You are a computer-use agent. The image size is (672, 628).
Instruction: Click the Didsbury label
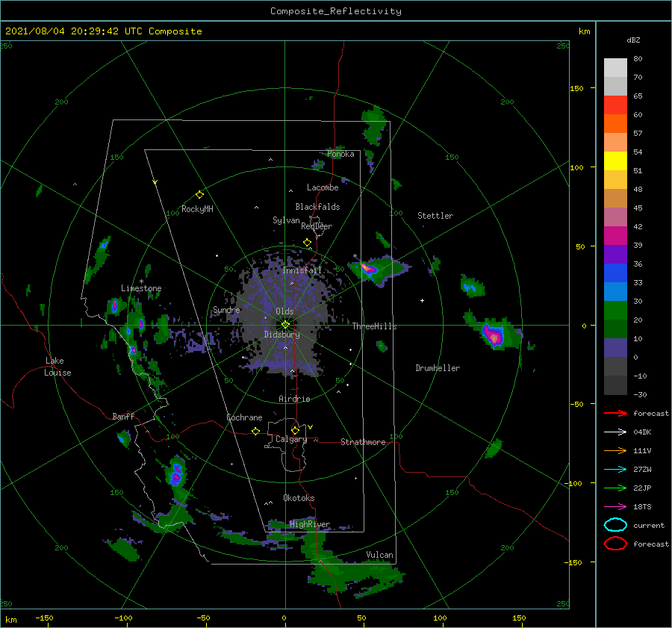click(281, 335)
